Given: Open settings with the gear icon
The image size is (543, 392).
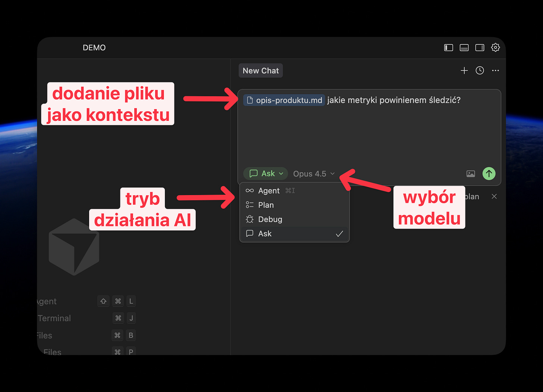Looking at the screenshot, I should point(495,48).
